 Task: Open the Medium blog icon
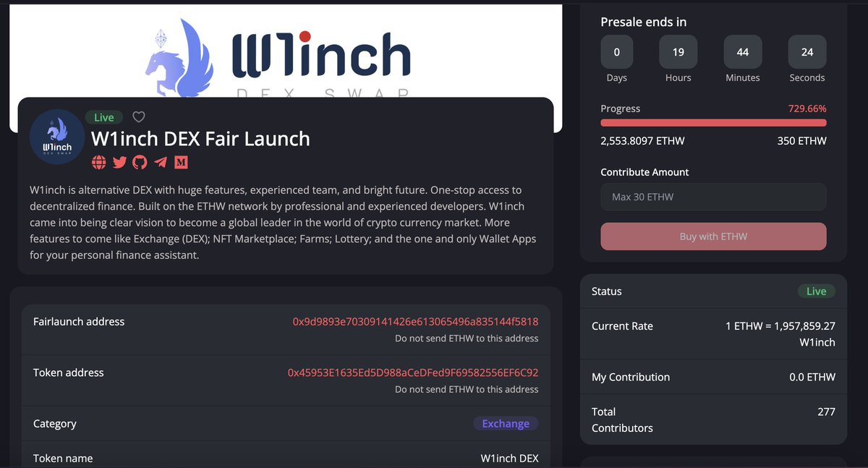coord(181,163)
